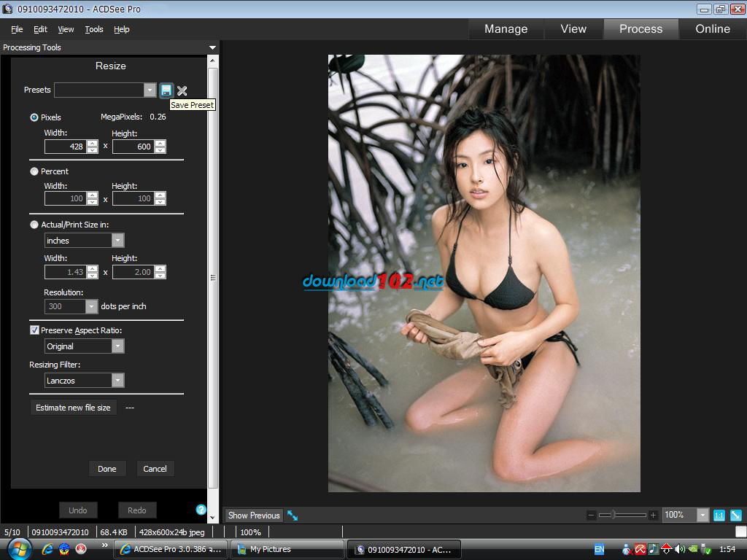Click the Show Previous button

pos(254,516)
